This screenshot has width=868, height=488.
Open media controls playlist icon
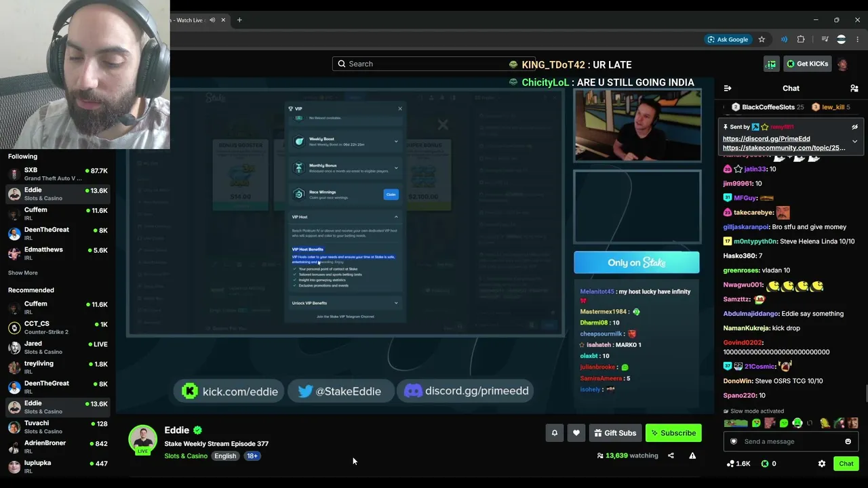point(825,39)
